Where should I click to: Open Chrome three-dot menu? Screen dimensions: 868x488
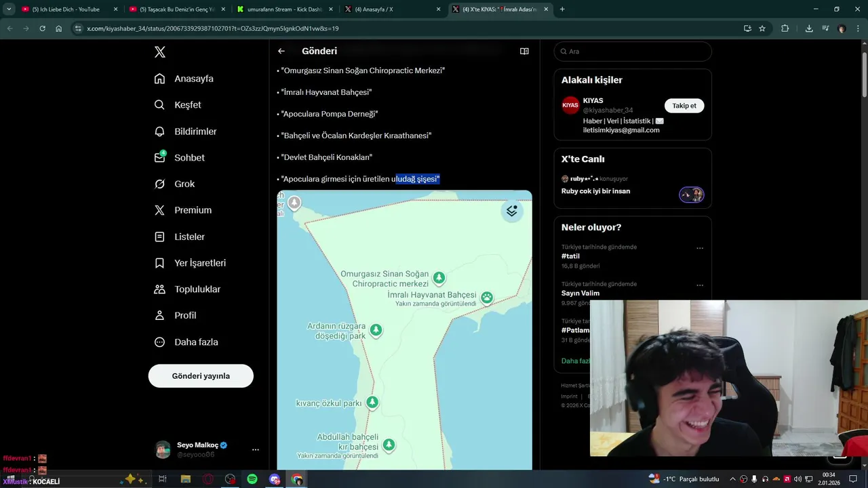pyautogui.click(x=859, y=28)
